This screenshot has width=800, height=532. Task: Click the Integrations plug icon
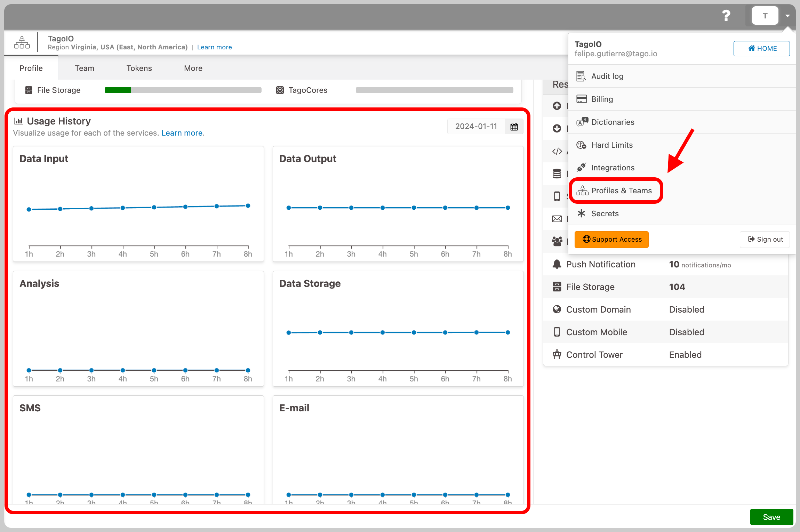point(581,168)
